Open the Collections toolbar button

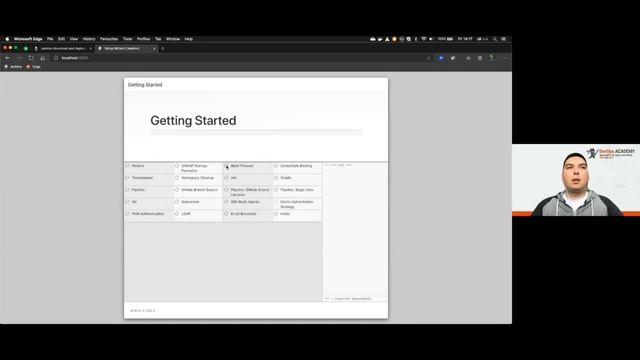480,58
